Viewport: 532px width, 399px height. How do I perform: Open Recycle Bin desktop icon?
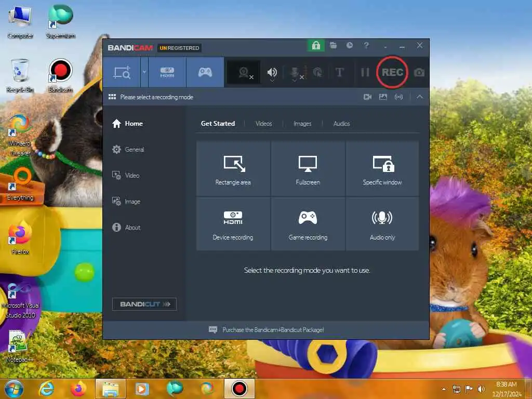tap(20, 75)
